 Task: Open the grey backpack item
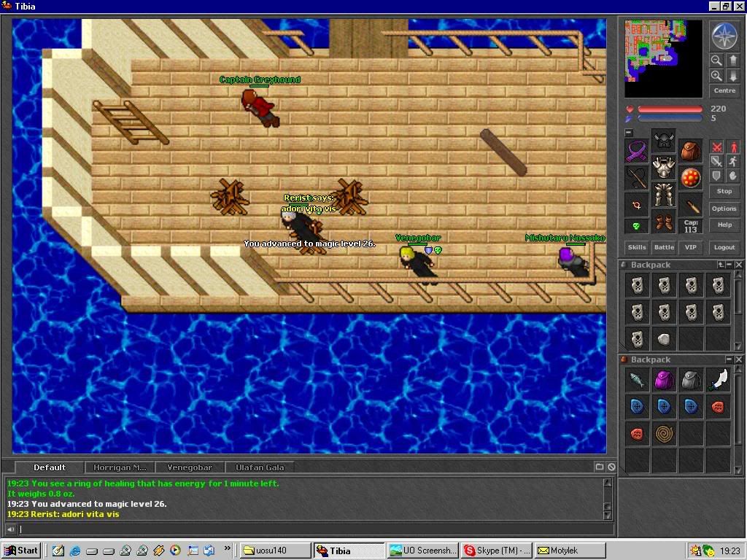[x=691, y=380]
